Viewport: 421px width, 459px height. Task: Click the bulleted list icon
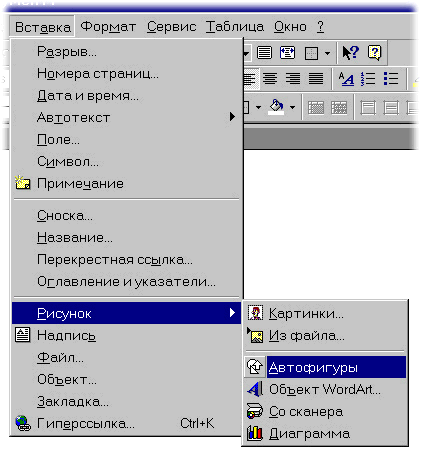tap(391, 79)
